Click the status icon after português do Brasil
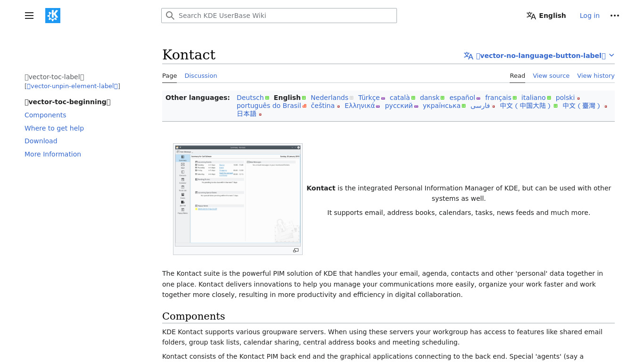 [305, 106]
